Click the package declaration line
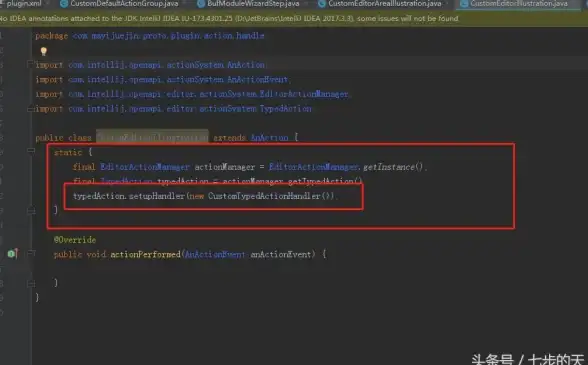588x365 pixels. point(150,36)
